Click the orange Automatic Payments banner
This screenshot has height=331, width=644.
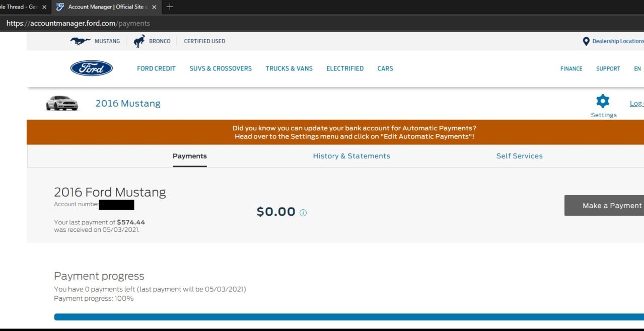pyautogui.click(x=335, y=132)
